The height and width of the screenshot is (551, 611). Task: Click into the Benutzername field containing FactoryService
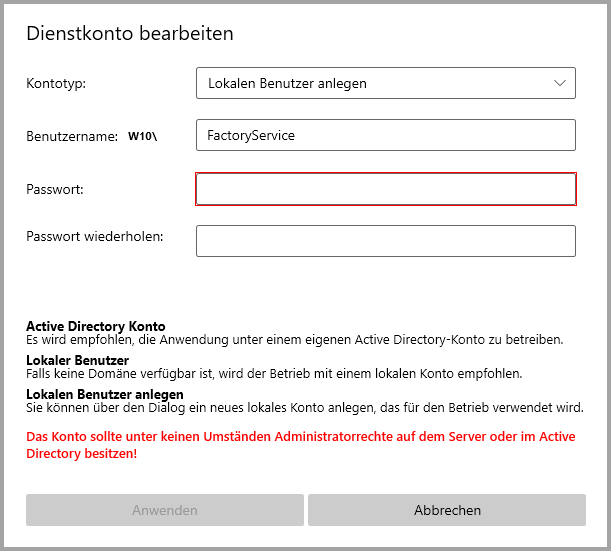click(385, 135)
